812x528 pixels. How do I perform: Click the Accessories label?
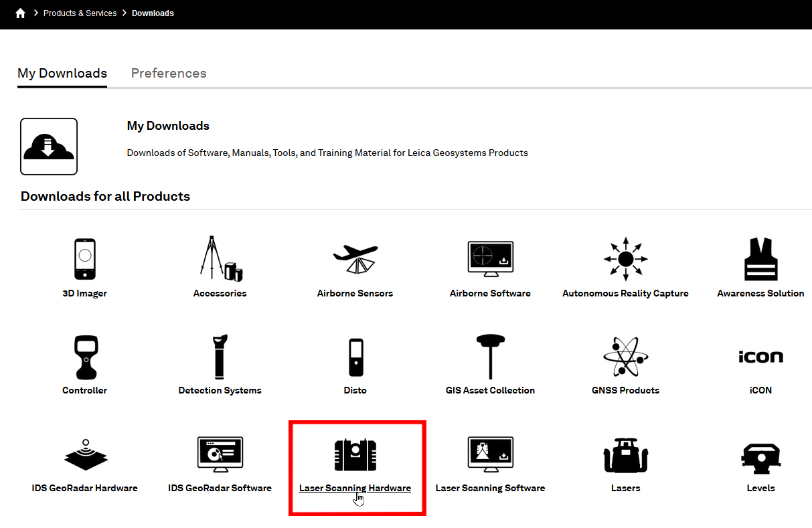(x=220, y=293)
